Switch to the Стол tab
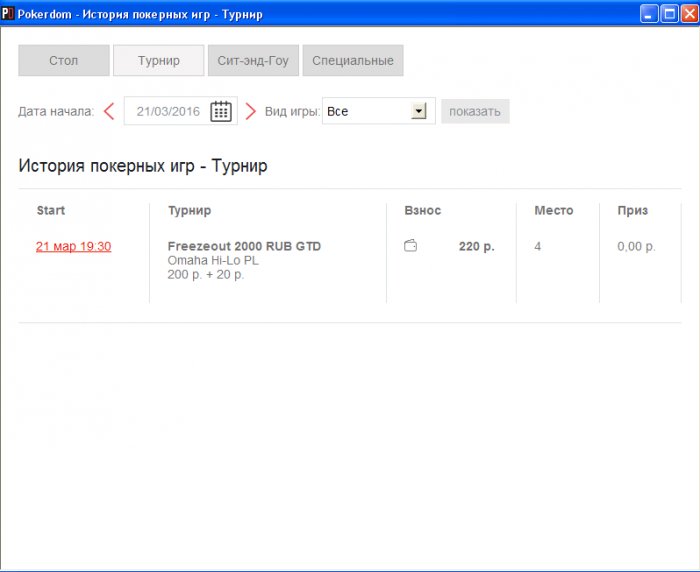The image size is (700, 572). tap(63, 61)
